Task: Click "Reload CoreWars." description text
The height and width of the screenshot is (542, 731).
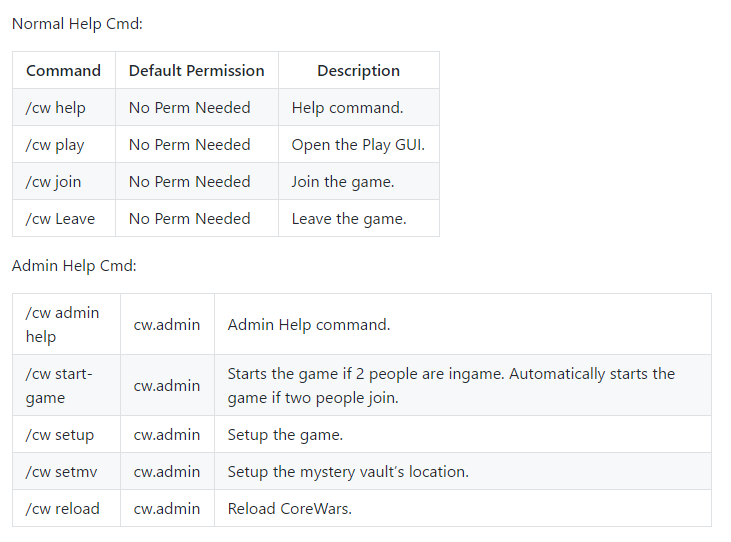Action: coord(289,509)
